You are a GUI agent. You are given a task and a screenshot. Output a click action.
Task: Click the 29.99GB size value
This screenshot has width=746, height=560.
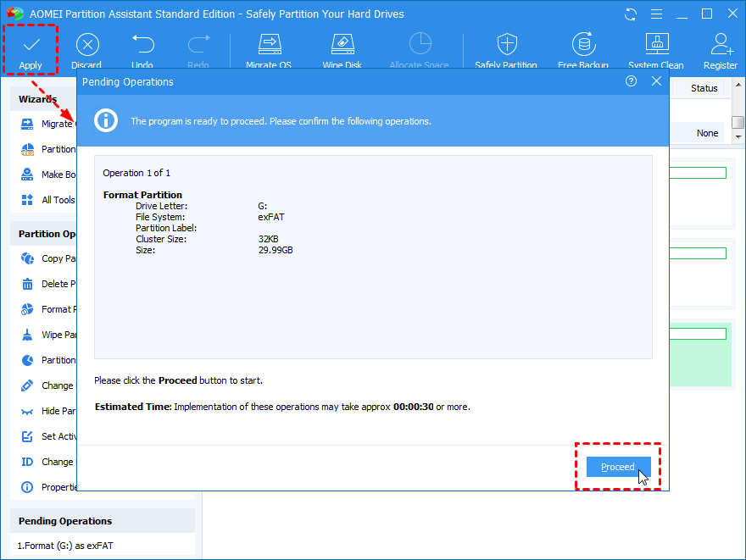click(x=276, y=250)
